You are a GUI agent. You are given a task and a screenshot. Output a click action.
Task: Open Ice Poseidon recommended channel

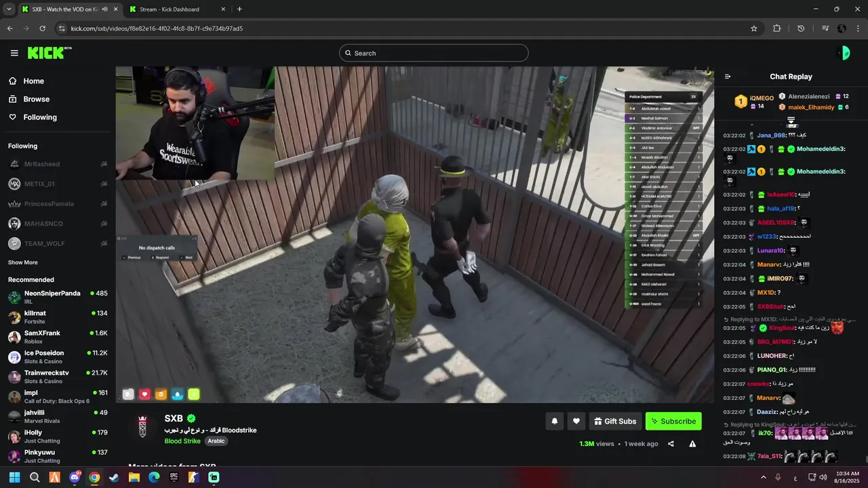[x=58, y=357]
